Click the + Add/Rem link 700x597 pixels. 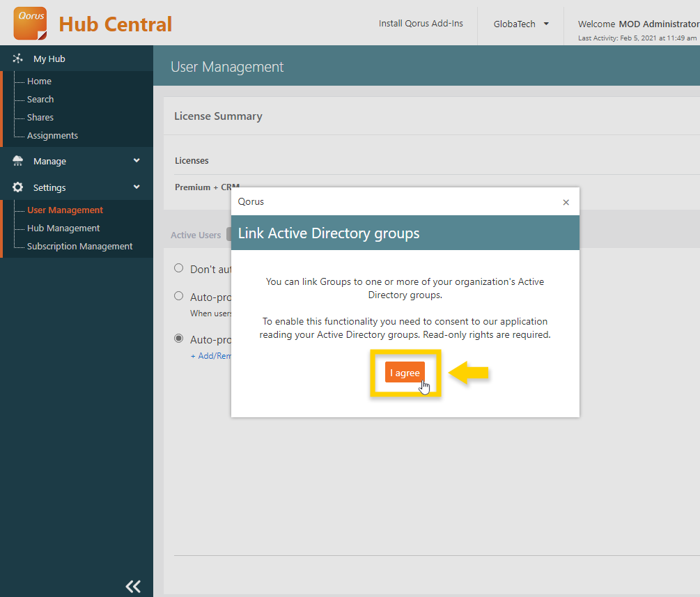(211, 356)
